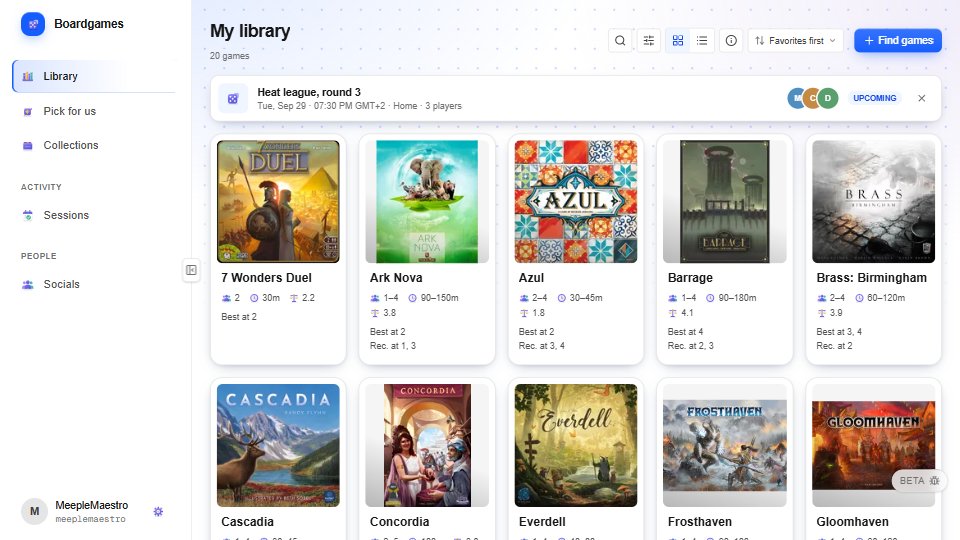The height and width of the screenshot is (540, 960).
Task: Click the UPCOMING status badge
Action: [874, 98]
